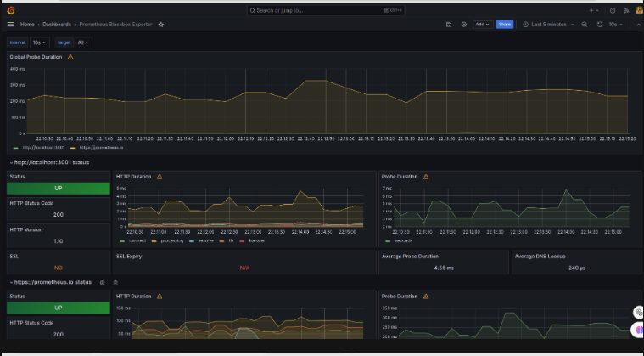Click Average DNS Lookup value 249 µs
The height and width of the screenshot is (356, 644).
pyautogui.click(x=577, y=268)
